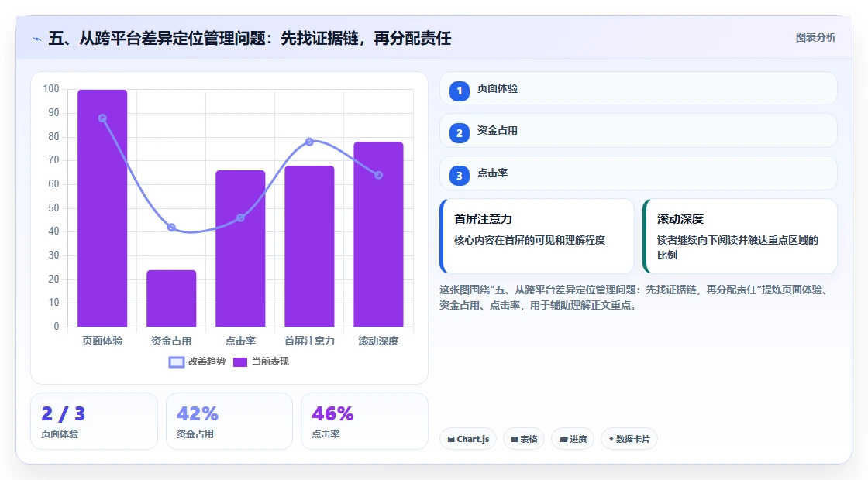Click the 点击率 bar in the chart
The width and height of the screenshot is (868, 480).
[x=240, y=249]
